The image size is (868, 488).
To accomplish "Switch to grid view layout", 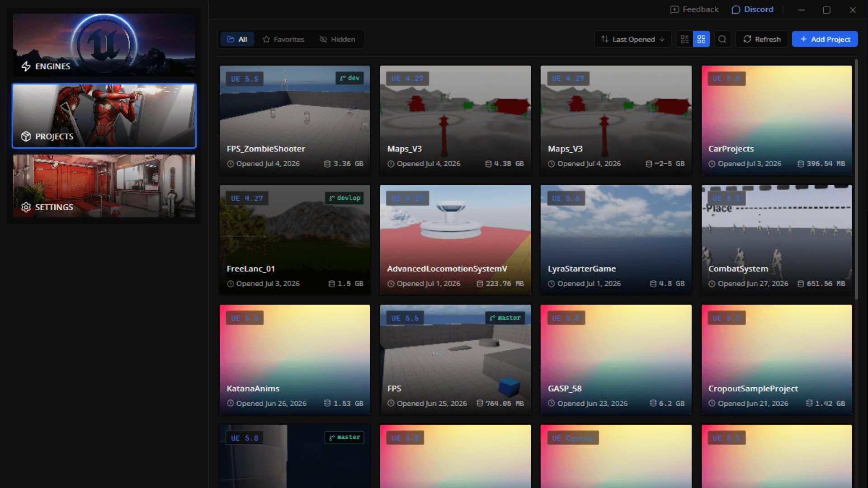I will click(701, 39).
